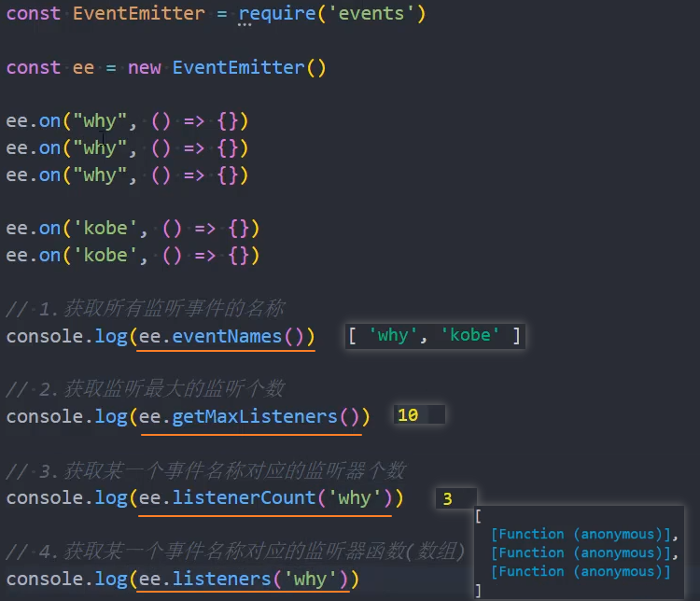
Task: Click the listeners method on the last line
Action: click(x=221, y=579)
